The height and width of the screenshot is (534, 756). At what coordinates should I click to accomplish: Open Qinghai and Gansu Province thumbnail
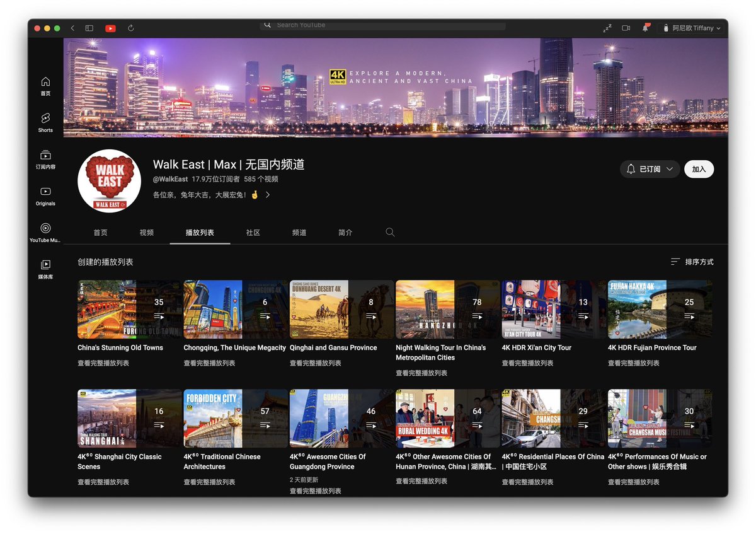point(341,310)
